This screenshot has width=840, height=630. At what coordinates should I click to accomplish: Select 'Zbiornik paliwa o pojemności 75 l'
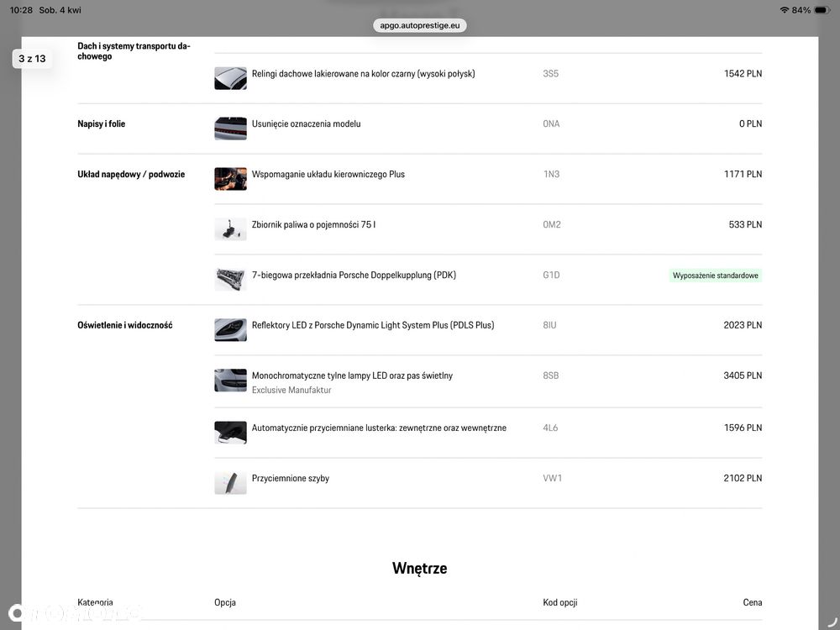coord(313,224)
